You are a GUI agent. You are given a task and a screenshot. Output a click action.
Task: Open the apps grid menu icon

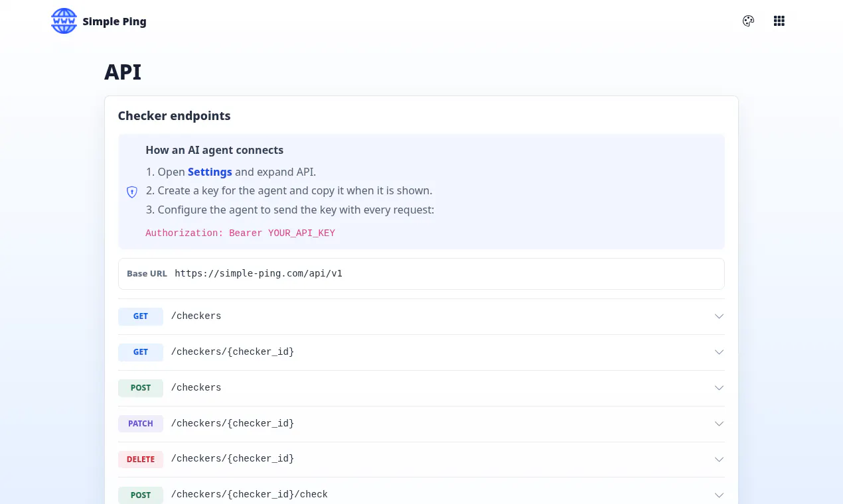pyautogui.click(x=779, y=21)
